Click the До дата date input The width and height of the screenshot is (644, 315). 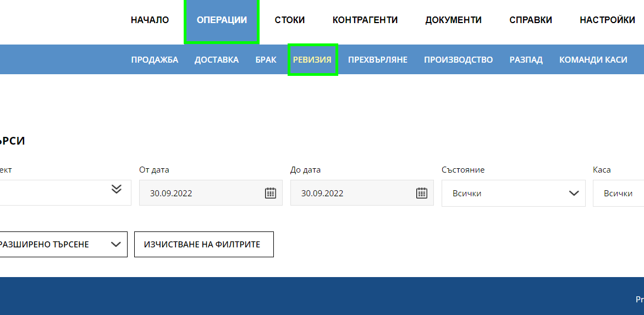click(362, 192)
